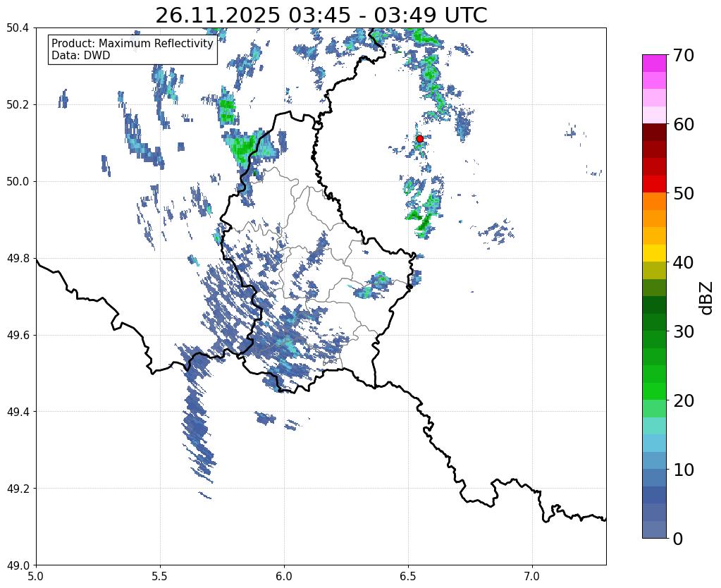Click the colorbar tick label 10
Viewport: 721px width, 588px height.
coord(684,470)
